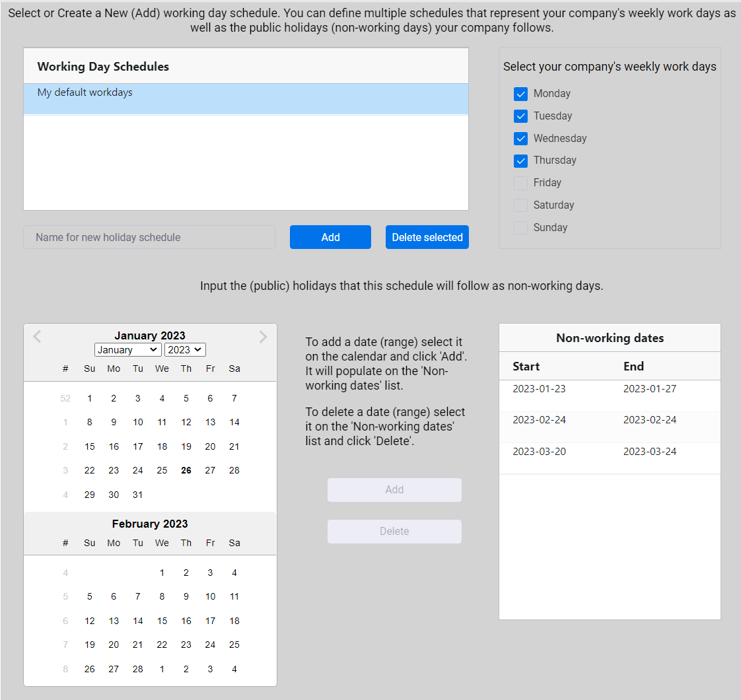
Task: Uncheck the Monday work day checkbox
Action: pyautogui.click(x=520, y=94)
